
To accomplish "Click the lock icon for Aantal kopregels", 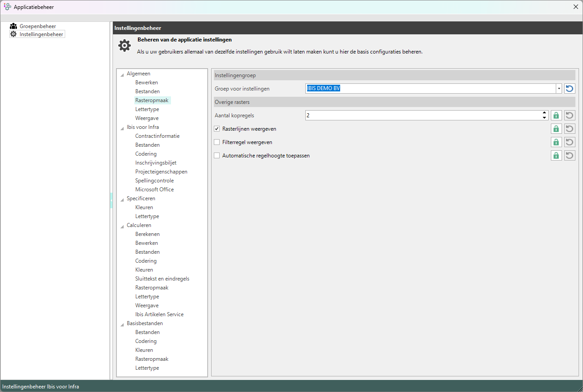I will pyautogui.click(x=556, y=116).
